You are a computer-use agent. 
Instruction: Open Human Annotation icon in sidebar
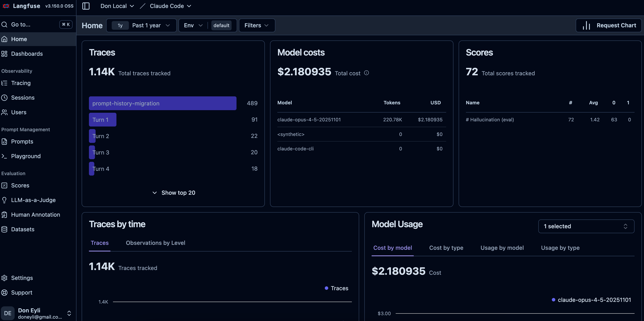pos(4,215)
